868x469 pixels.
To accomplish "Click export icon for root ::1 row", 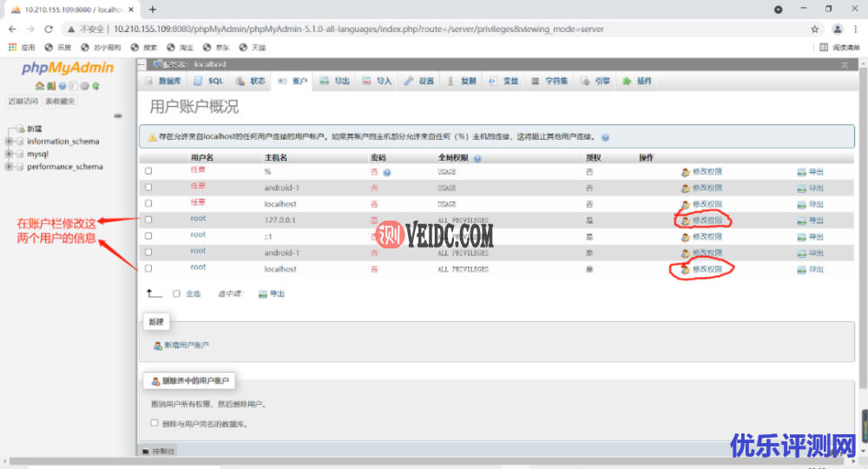I will coord(801,237).
